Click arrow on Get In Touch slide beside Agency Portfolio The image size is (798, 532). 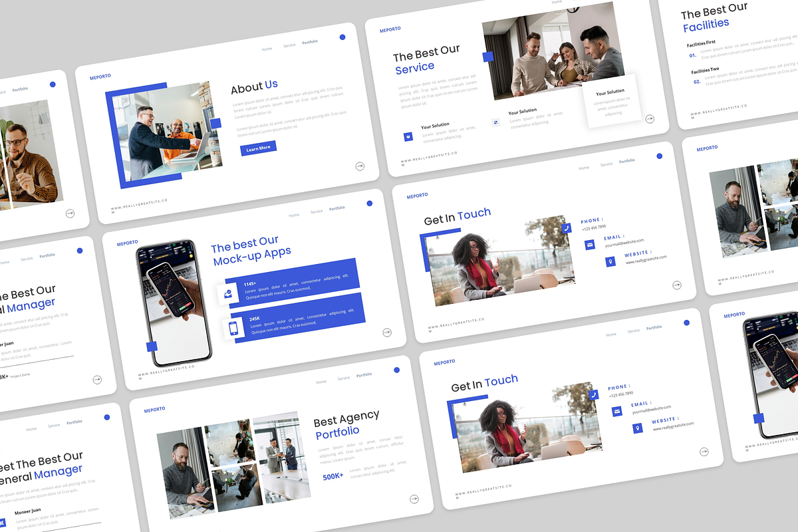tap(704, 452)
